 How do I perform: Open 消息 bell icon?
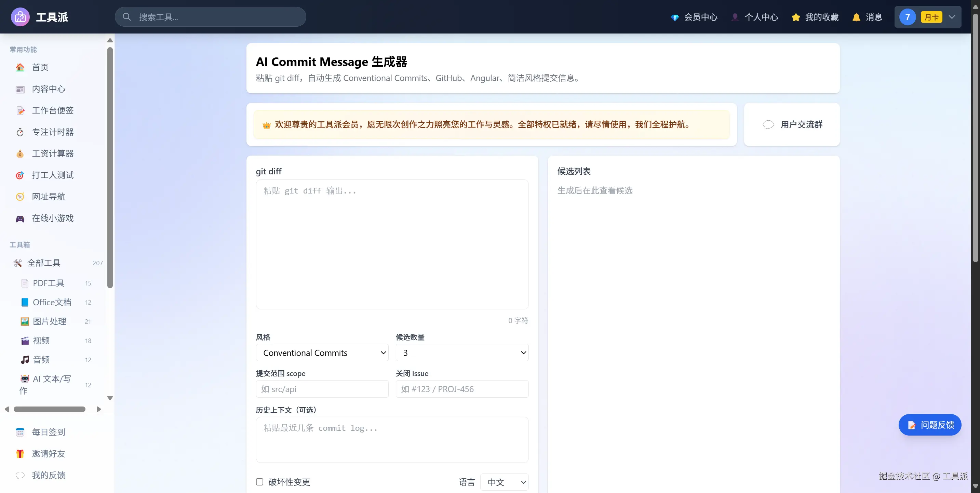pos(856,17)
